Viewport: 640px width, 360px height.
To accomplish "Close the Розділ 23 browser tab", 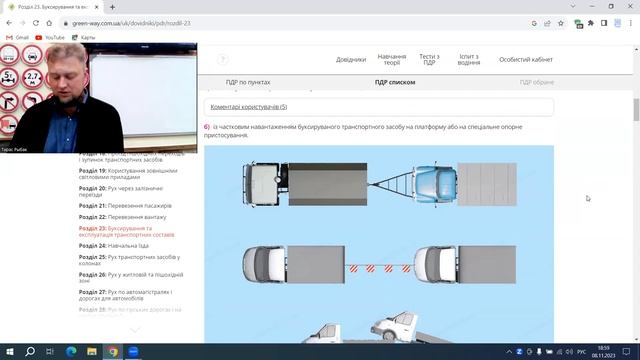I will pos(97,7).
